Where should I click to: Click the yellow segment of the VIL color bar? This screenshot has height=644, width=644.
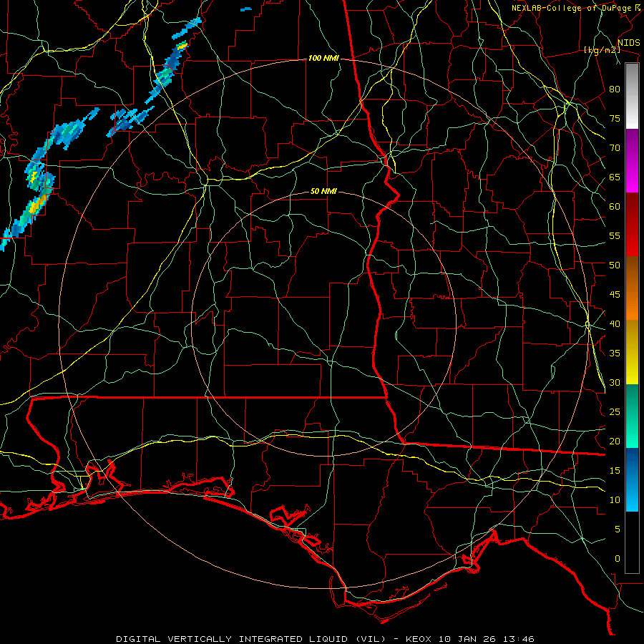[x=632, y=352]
